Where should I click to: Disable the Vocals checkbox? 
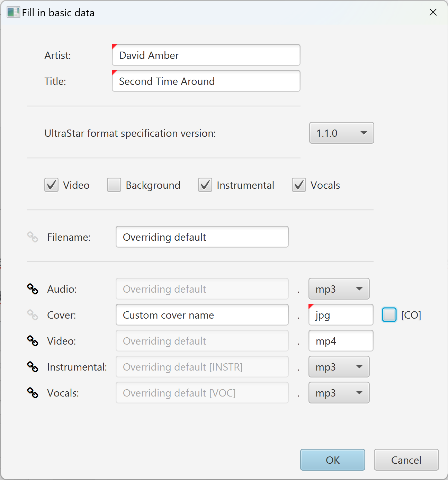(299, 185)
